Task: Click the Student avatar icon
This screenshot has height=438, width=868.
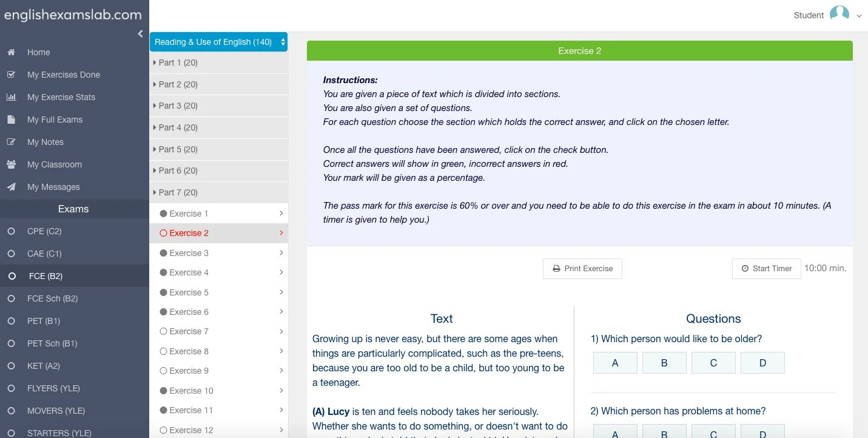Action: click(839, 15)
